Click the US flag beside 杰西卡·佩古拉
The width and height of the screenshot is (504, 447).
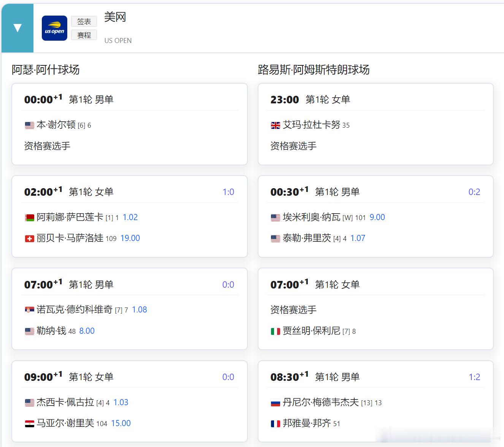point(30,403)
